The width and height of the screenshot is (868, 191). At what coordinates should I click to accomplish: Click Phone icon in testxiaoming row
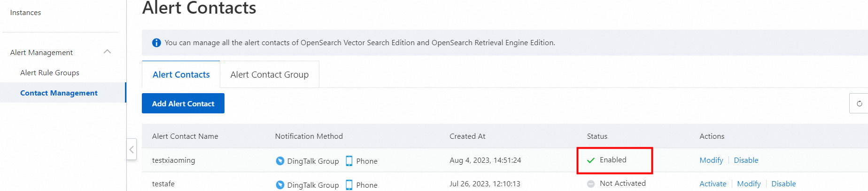[349, 161]
